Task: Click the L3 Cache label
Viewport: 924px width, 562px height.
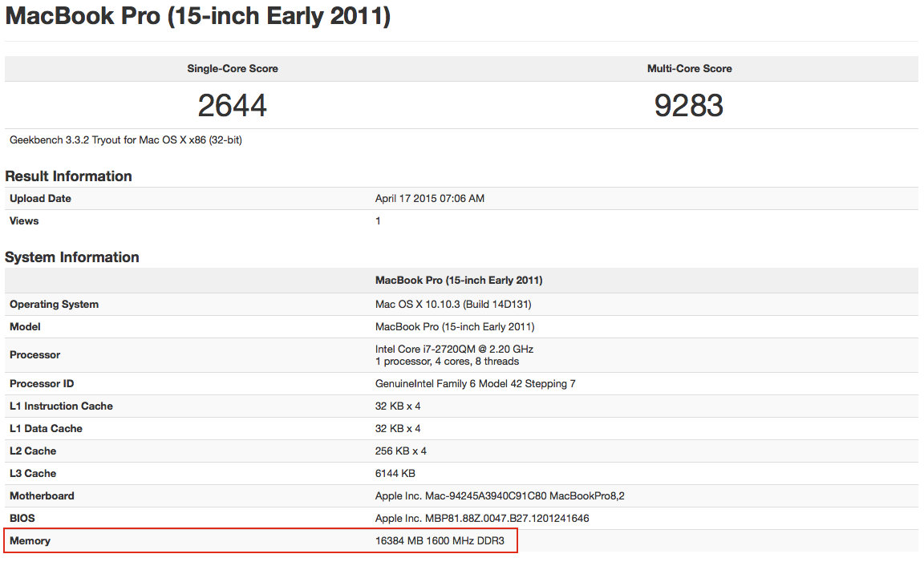Action: point(33,474)
